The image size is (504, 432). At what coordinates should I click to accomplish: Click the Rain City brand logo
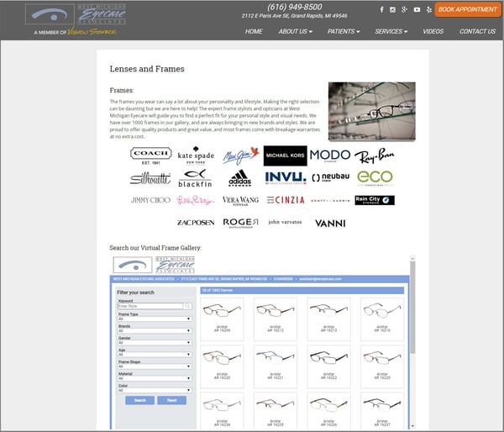[x=375, y=200]
